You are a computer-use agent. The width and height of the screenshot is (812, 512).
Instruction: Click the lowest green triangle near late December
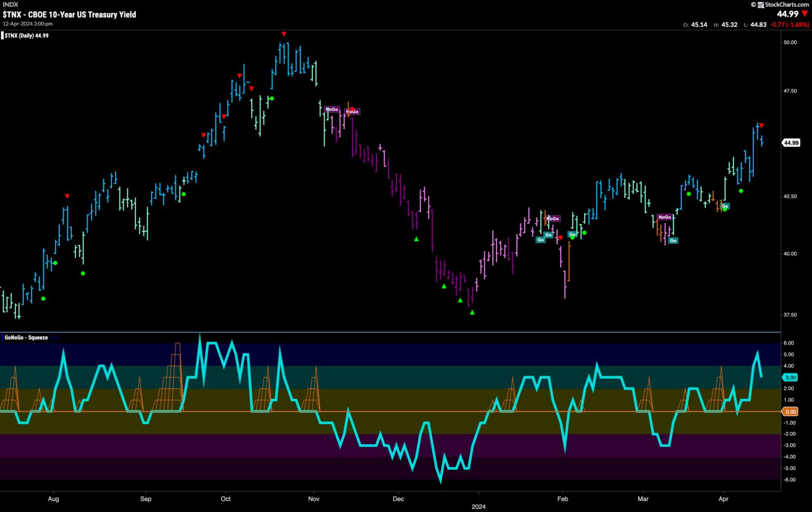[x=472, y=313]
